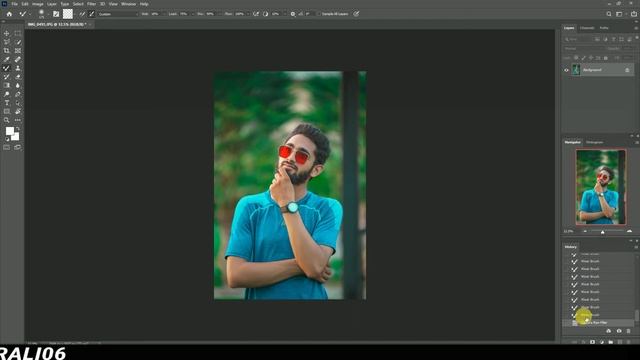
Task: Select the active Mixer Brush tool
Action: coord(7,68)
